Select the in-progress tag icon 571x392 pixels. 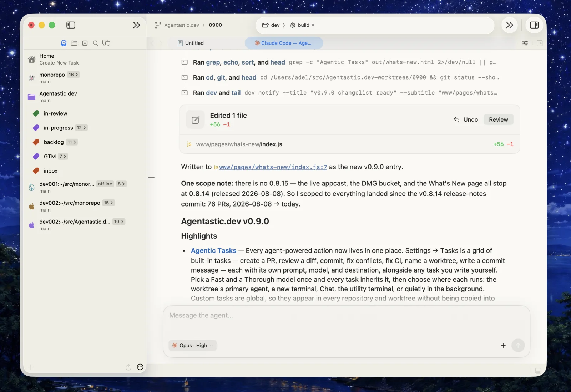[x=36, y=128]
